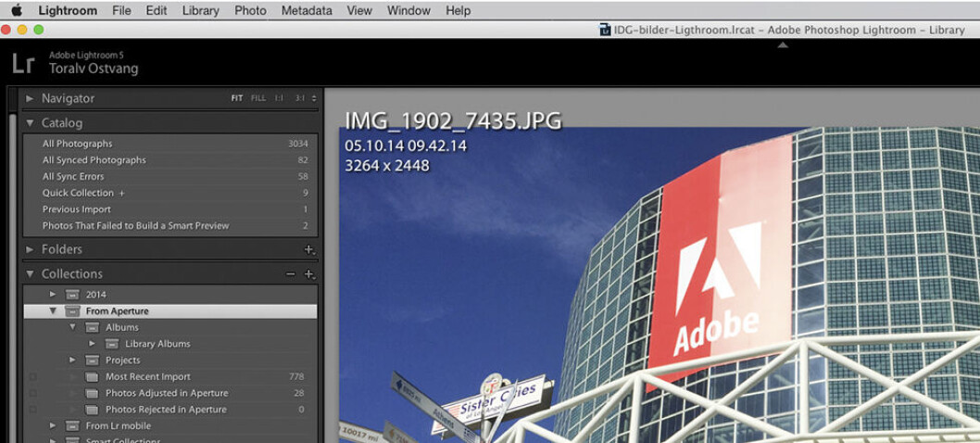The width and height of the screenshot is (980, 443).
Task: Toggle sync checkbox for Photos Adjusted in Aperture
Action: 33,393
